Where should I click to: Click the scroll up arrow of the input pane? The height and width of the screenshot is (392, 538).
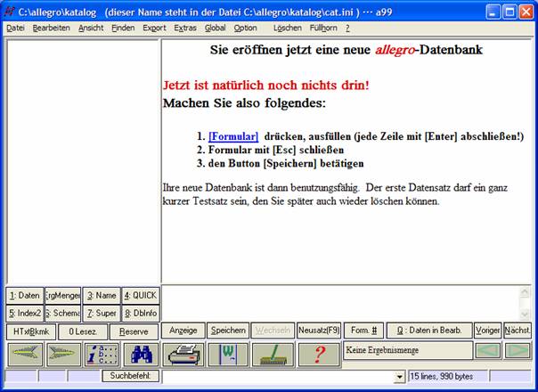525,292
